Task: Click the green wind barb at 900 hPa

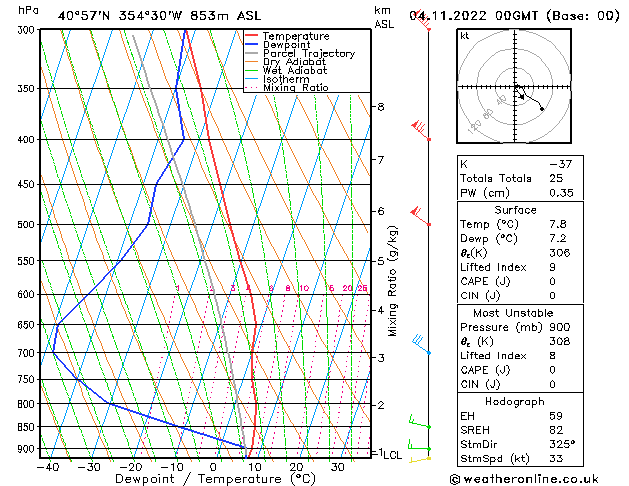Action: point(419,444)
